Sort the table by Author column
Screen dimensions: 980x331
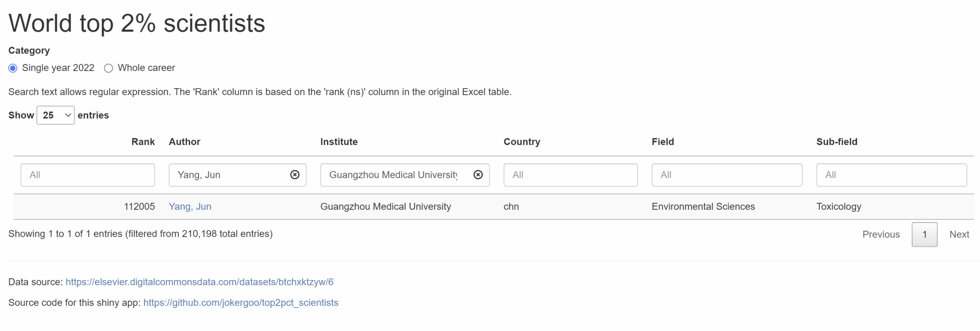coord(185,142)
